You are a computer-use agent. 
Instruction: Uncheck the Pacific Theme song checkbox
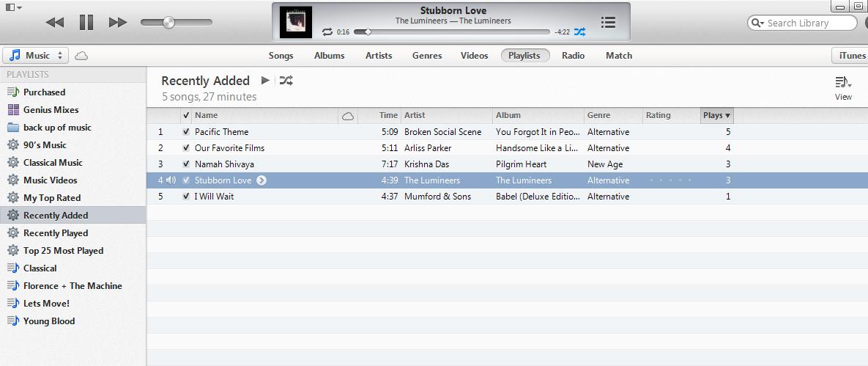pyautogui.click(x=186, y=132)
